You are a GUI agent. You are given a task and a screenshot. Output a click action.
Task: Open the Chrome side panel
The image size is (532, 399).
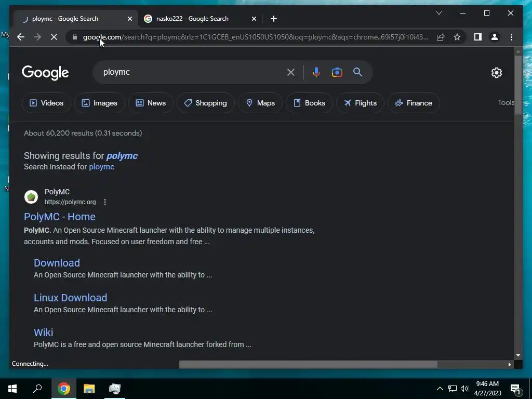click(x=478, y=37)
